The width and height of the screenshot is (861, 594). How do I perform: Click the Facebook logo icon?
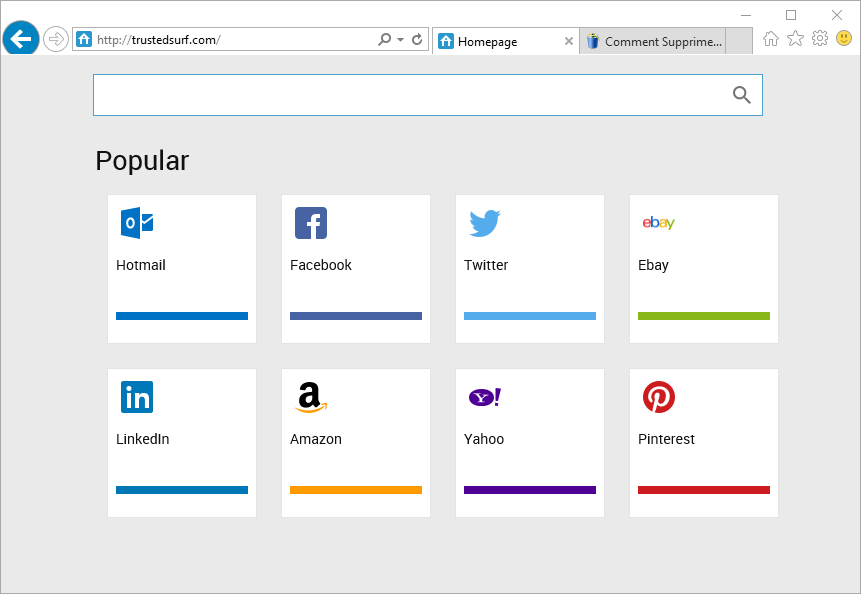(311, 223)
